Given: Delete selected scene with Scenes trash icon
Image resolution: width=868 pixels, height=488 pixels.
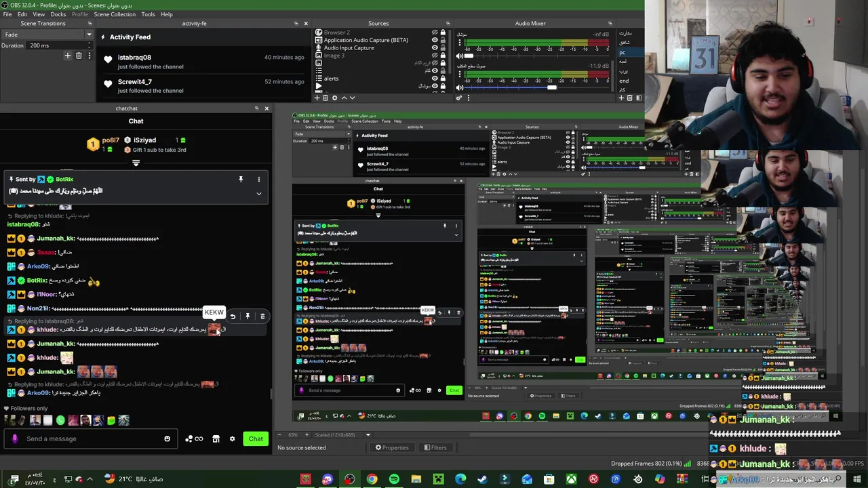Looking at the screenshot, I should 630,98.
